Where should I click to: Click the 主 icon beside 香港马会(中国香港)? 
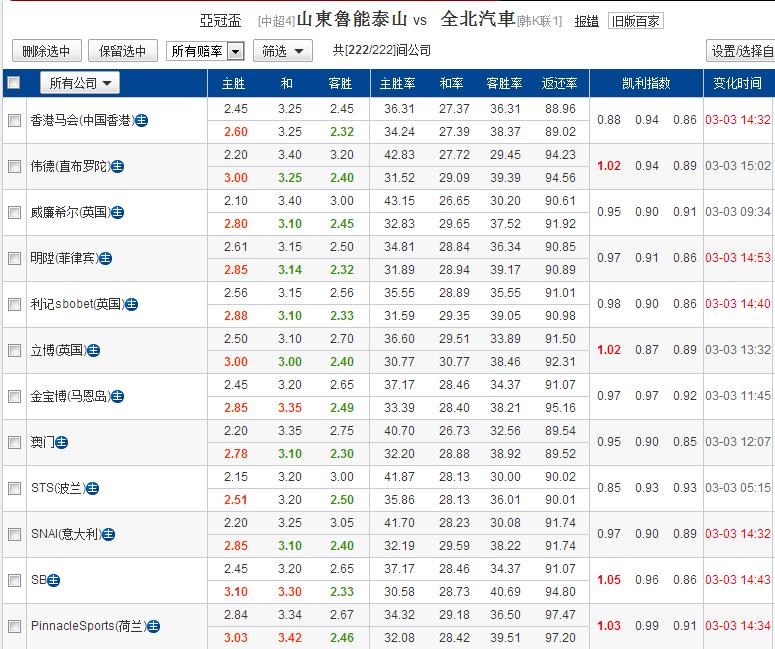(x=141, y=120)
